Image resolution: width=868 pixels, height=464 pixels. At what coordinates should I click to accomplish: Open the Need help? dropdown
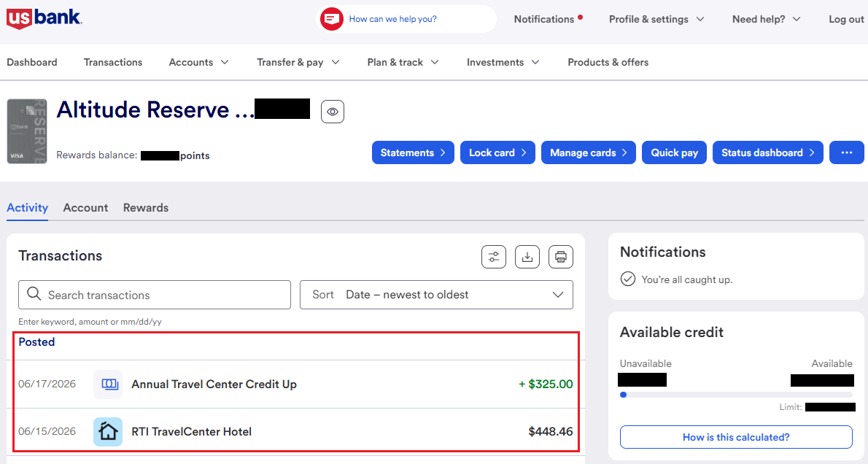point(766,19)
